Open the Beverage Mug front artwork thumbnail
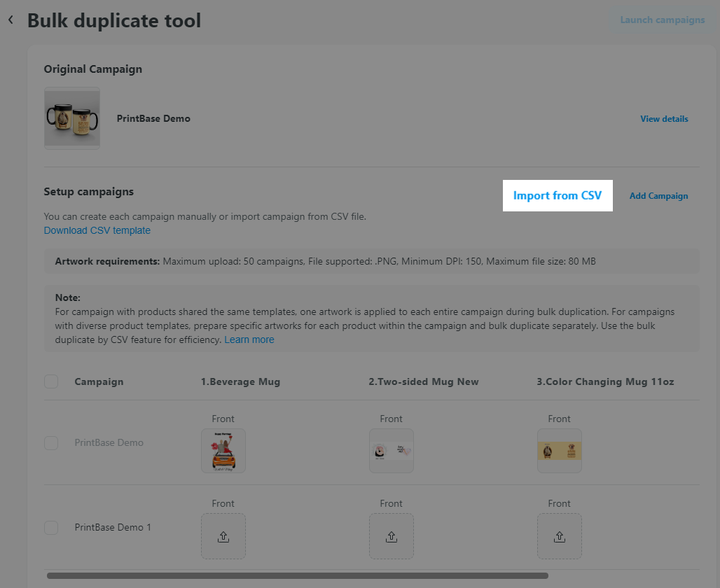This screenshot has width=720, height=588. pyautogui.click(x=223, y=451)
